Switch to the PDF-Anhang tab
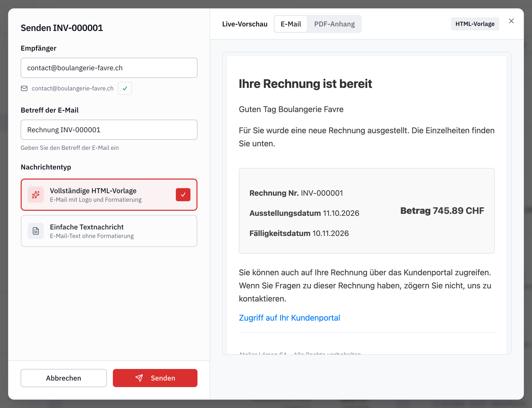The height and width of the screenshot is (408, 532). [x=335, y=24]
